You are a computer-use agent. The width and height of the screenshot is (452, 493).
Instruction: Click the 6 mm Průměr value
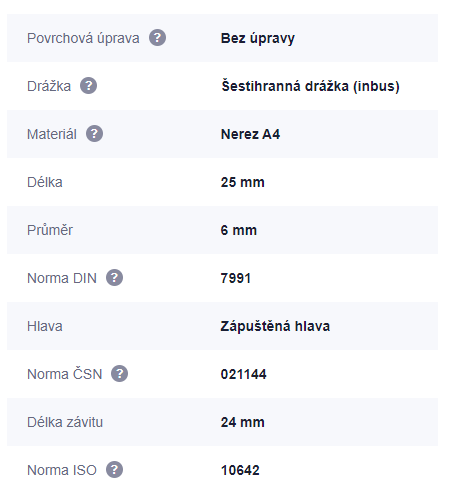coord(239,230)
